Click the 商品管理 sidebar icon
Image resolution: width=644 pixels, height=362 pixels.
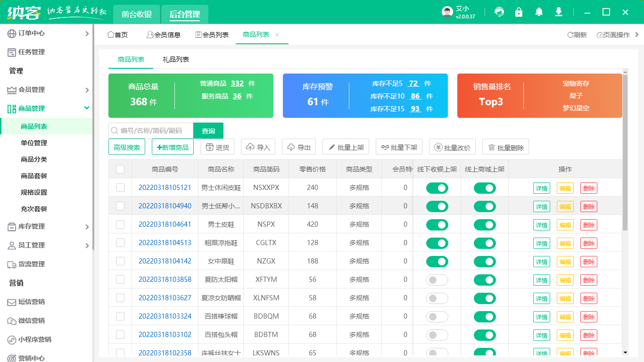coord(12,109)
